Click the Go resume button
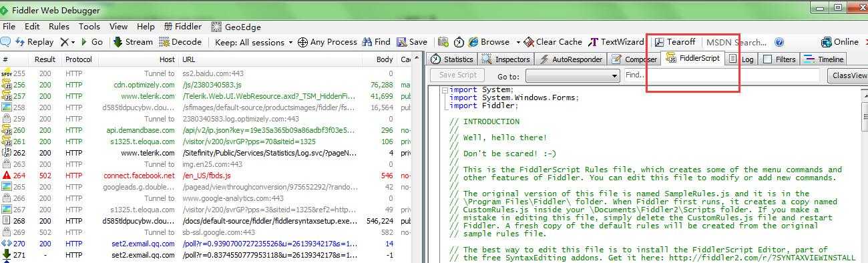Screen dimensions: 868x263 point(92,42)
